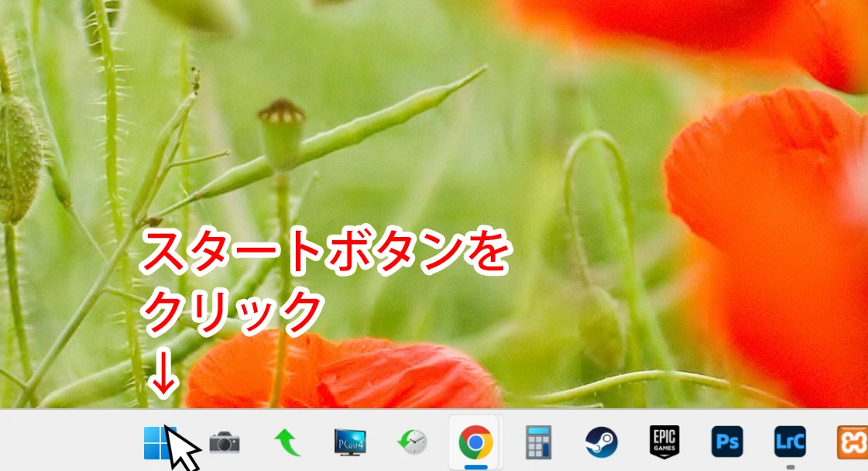The width and height of the screenshot is (868, 471).
Task: Open the orange XAMPP taskbar icon
Action: tap(853, 442)
